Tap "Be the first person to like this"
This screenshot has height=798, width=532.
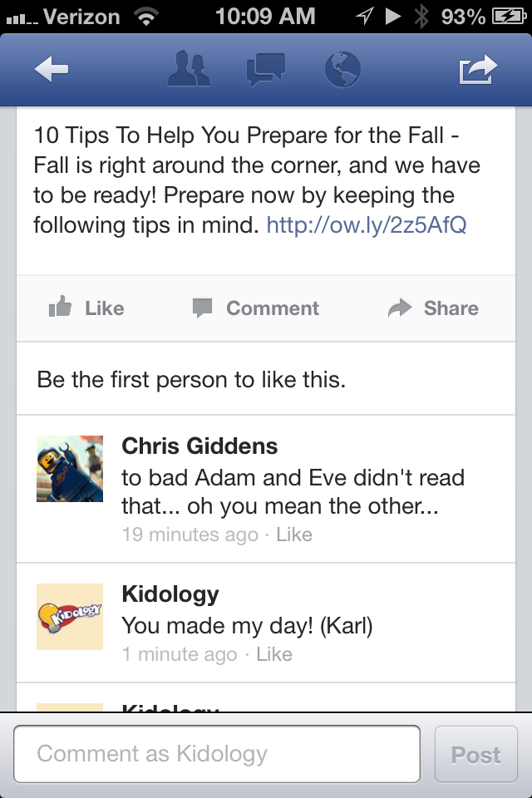coord(191,381)
